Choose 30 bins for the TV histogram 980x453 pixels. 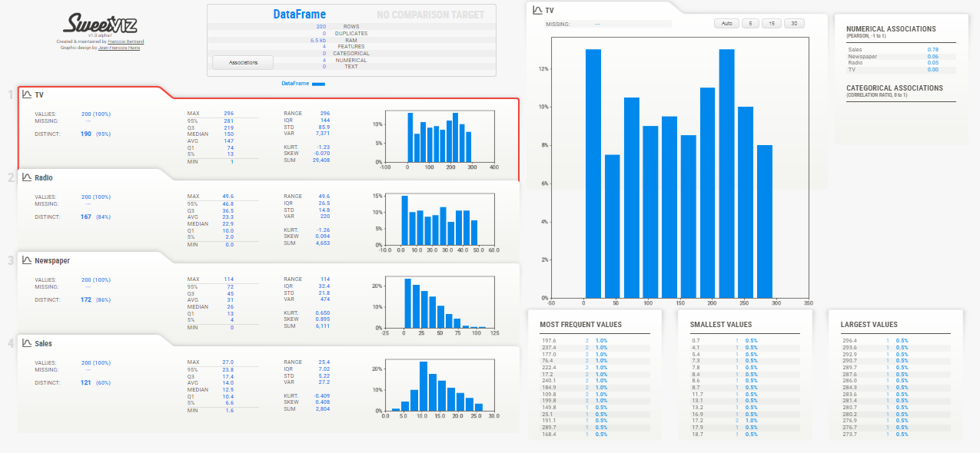[795, 23]
